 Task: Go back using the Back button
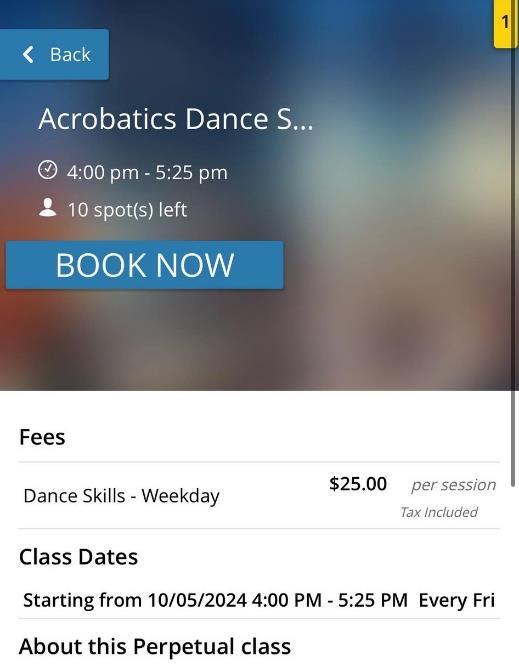(x=54, y=54)
